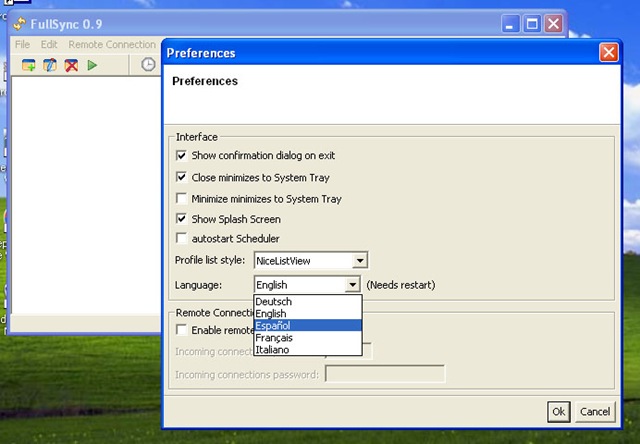Open the Profile list style dropdown
The height and width of the screenshot is (444, 640).
(x=360, y=260)
